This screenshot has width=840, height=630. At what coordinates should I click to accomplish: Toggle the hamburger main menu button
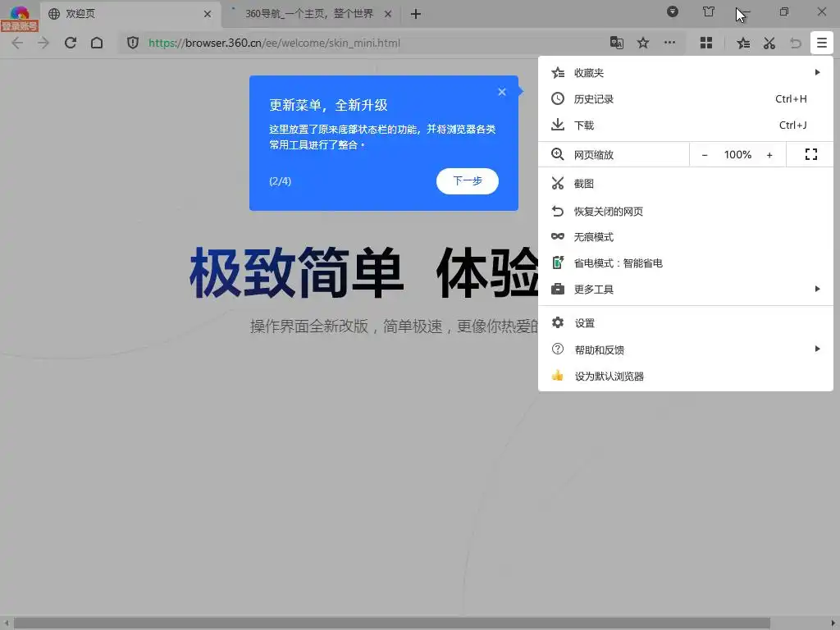click(822, 43)
